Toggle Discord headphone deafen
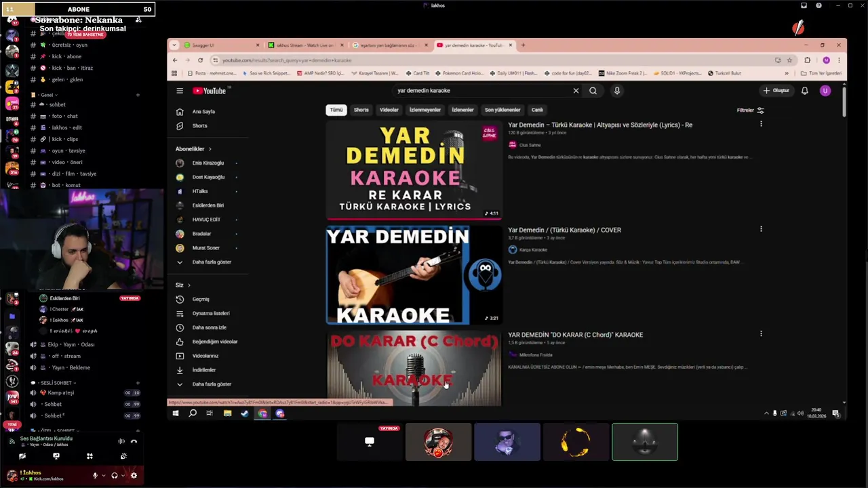Screen dimensions: 868x488 [114, 476]
